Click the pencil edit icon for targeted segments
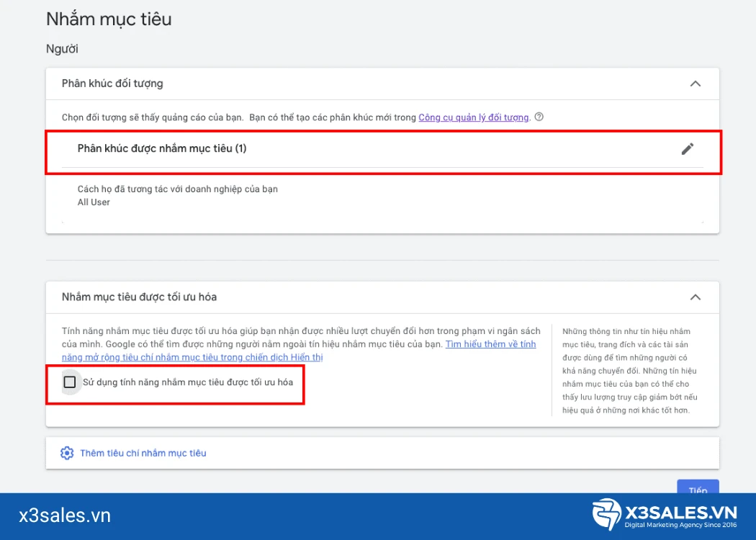Screen dimensions: 756x540 coord(688,148)
